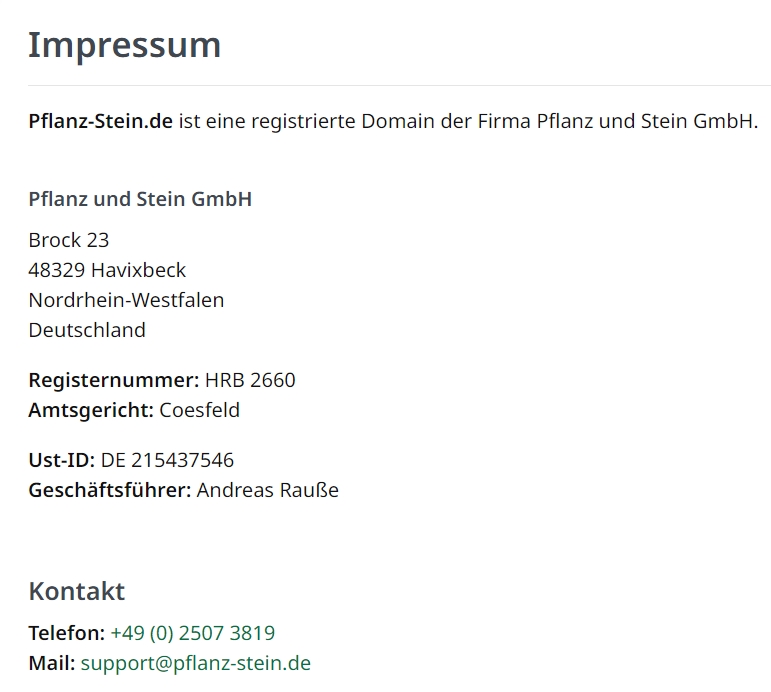The width and height of the screenshot is (771, 692).
Task: Click the court name Coesfeld
Action: point(200,410)
